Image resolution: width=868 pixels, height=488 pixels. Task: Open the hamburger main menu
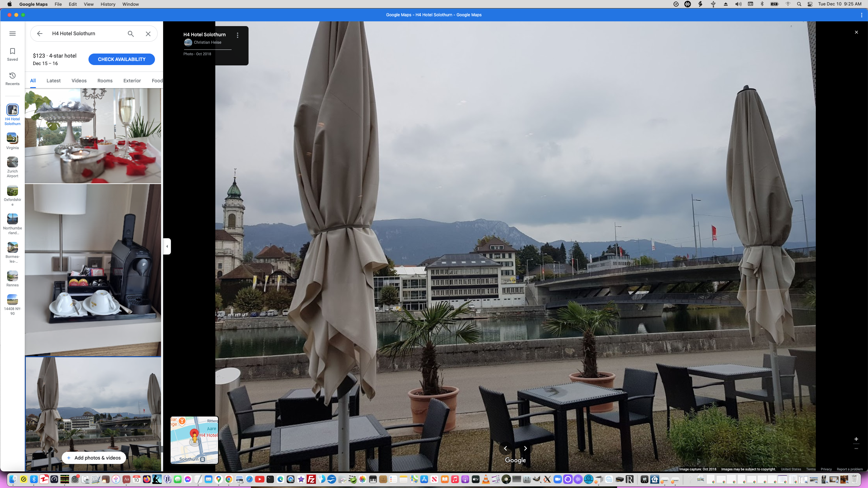13,34
